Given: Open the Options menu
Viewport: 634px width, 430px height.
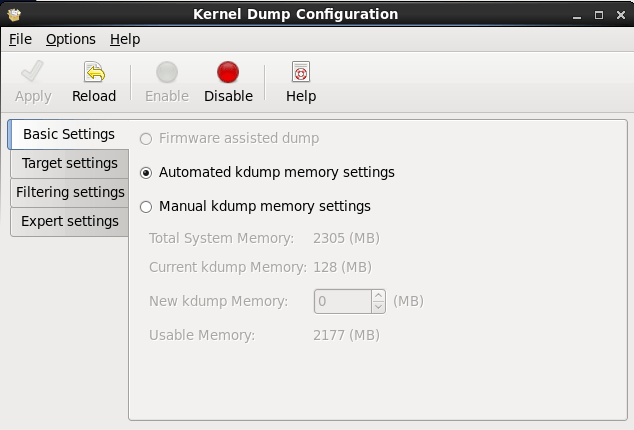Looking at the screenshot, I should [x=70, y=39].
